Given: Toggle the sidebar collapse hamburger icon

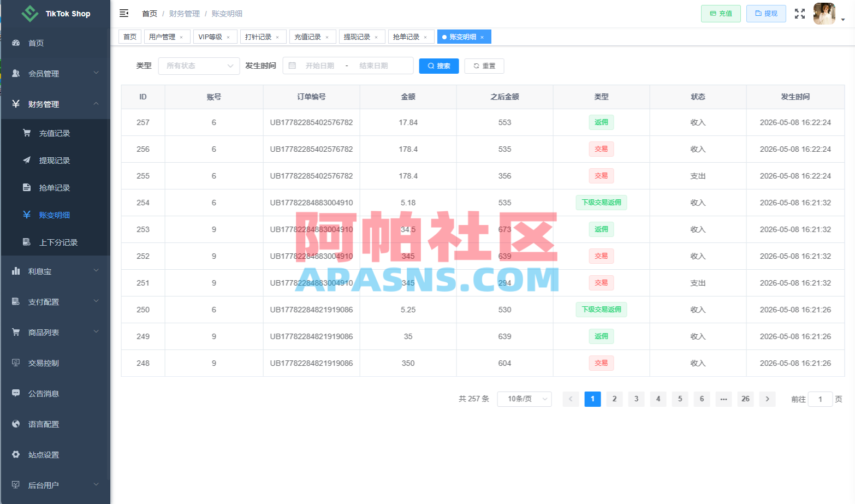Looking at the screenshot, I should (x=124, y=13).
